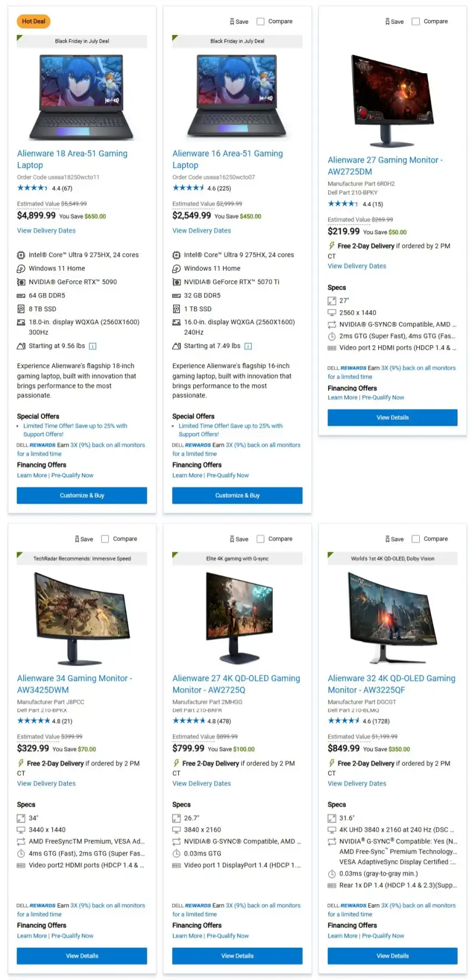Click Learn More financing link for AW2725Q

(x=187, y=936)
